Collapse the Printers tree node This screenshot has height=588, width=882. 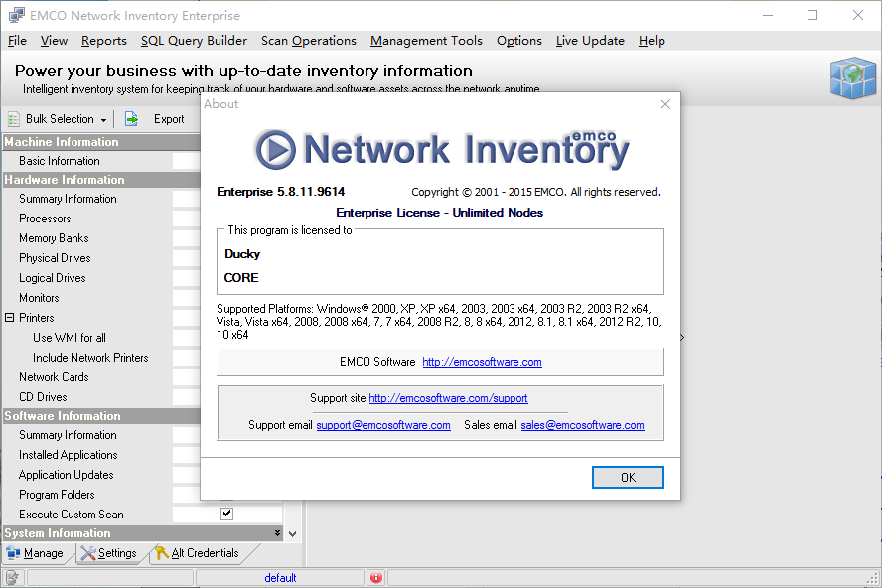(x=10, y=318)
